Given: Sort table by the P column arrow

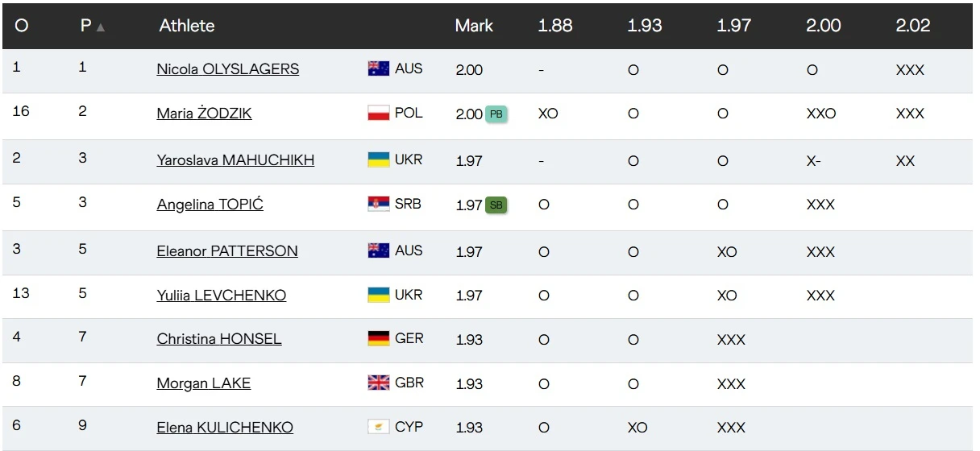Looking at the screenshot, I should coord(100,27).
